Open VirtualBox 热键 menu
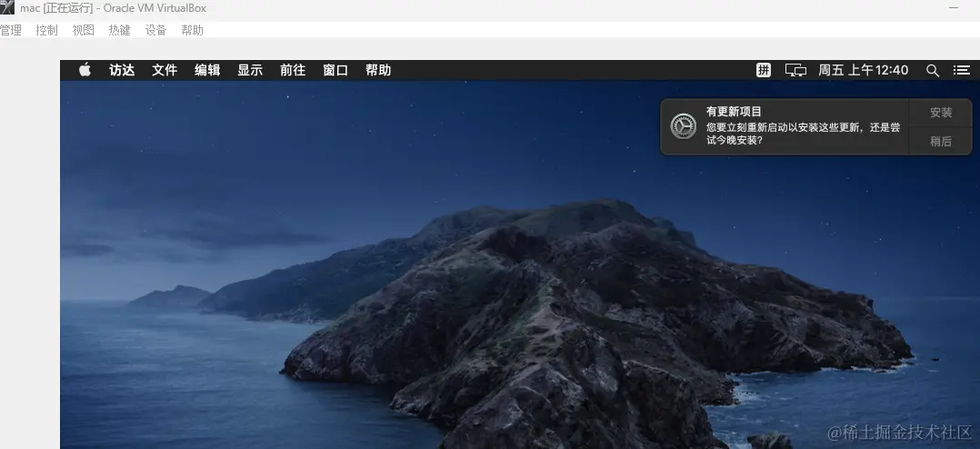This screenshot has height=449, width=980. pyautogui.click(x=119, y=30)
